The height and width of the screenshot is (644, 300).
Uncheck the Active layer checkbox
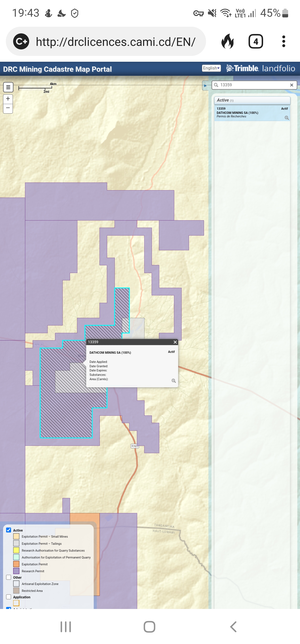point(9,530)
